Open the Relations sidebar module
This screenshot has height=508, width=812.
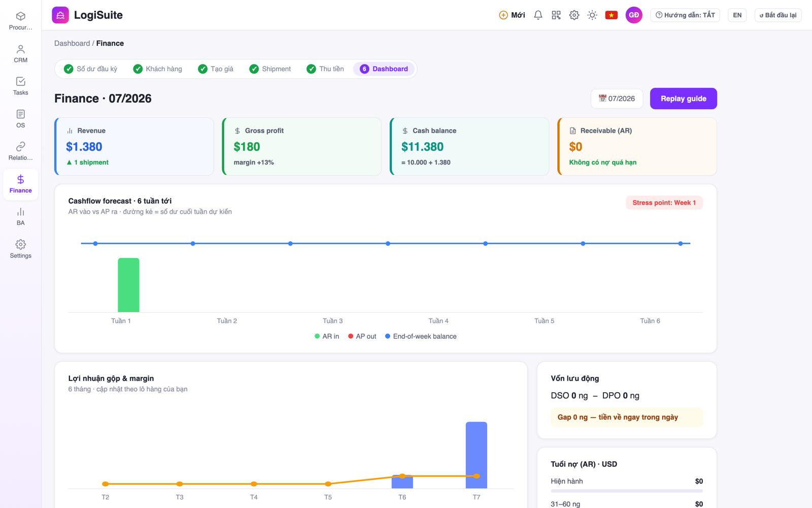[x=20, y=151]
